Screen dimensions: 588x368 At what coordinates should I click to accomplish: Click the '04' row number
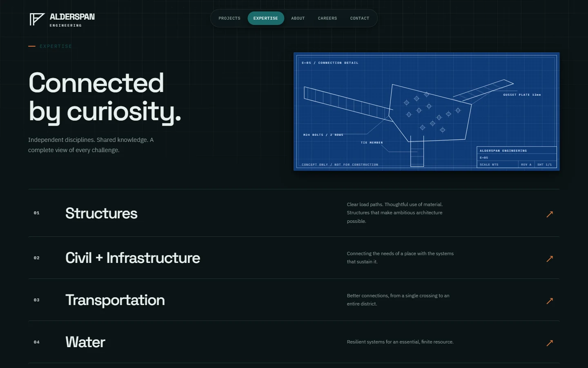(37, 342)
